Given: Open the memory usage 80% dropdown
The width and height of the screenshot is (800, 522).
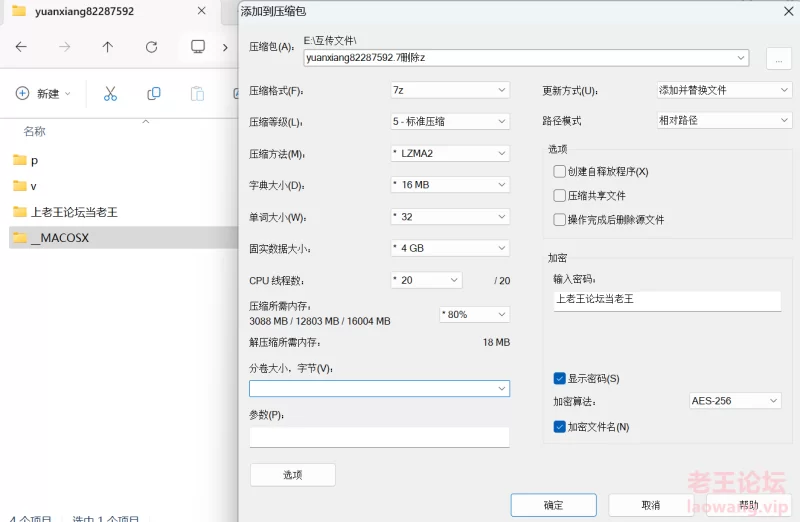Looking at the screenshot, I should [474, 314].
